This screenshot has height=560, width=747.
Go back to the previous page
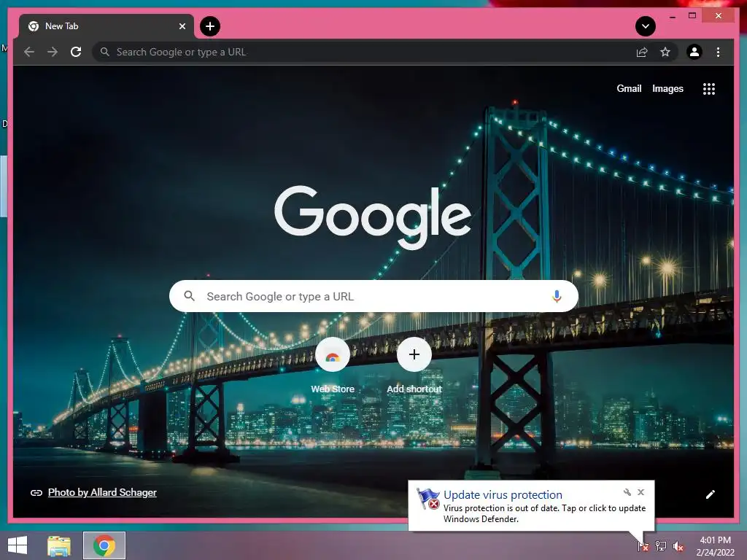pyautogui.click(x=29, y=52)
